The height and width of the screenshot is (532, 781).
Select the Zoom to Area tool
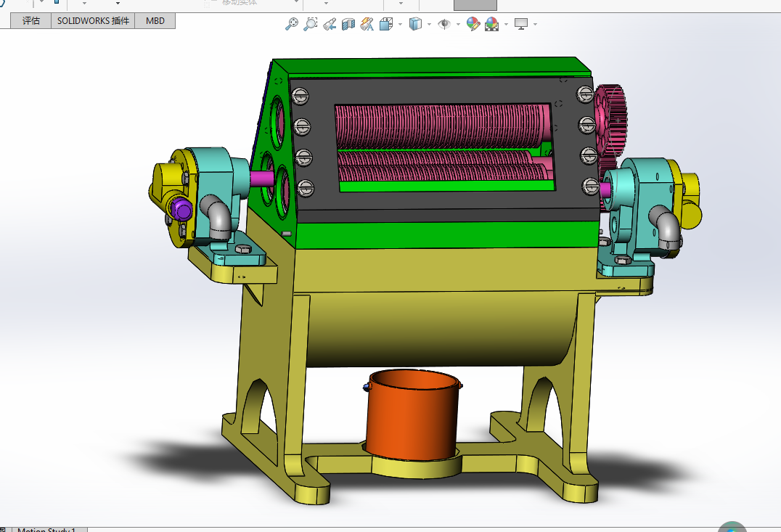pyautogui.click(x=311, y=24)
